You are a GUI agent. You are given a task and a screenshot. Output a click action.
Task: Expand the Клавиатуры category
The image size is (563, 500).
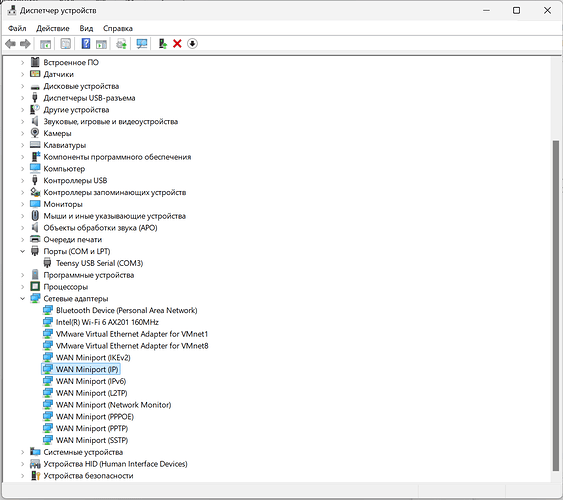pos(23,145)
